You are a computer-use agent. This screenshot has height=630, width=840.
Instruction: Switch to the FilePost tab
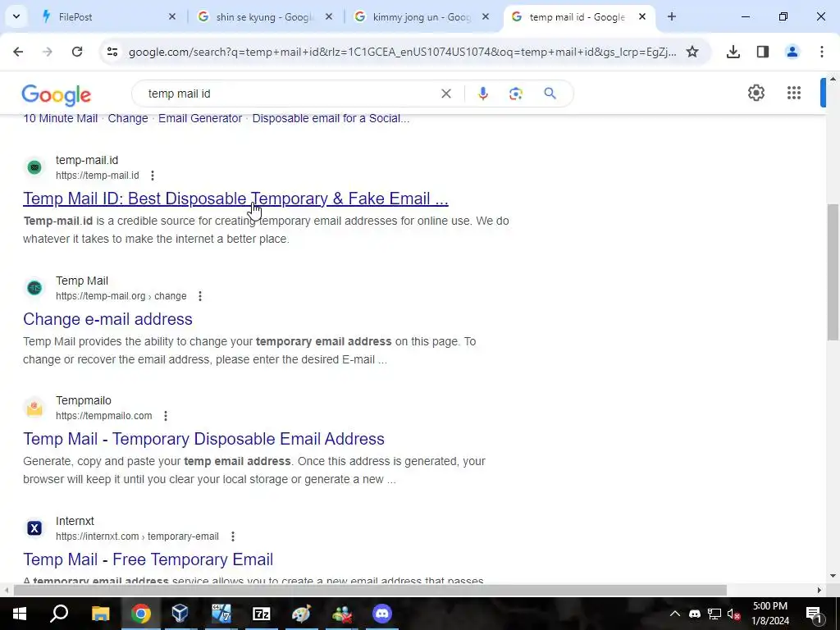(x=107, y=16)
